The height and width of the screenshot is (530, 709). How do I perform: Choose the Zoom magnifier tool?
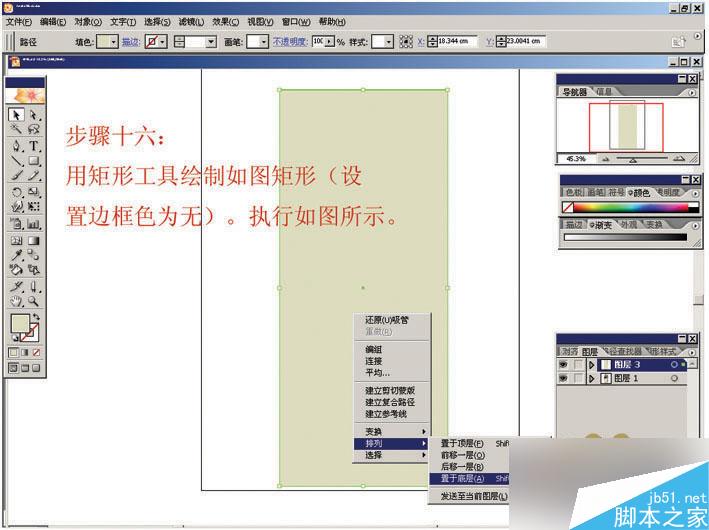pos(34,301)
